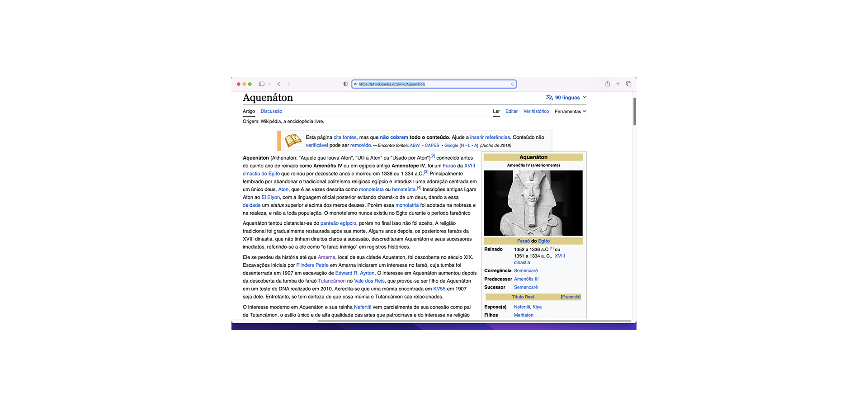Open the Título Real heading link
The image size is (868, 407).
tap(523, 297)
